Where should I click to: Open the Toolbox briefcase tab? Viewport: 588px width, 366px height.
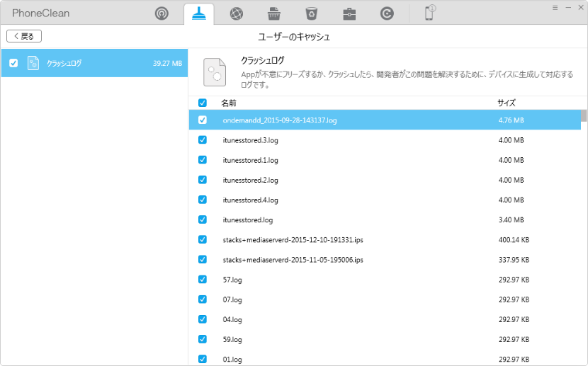[x=349, y=14]
